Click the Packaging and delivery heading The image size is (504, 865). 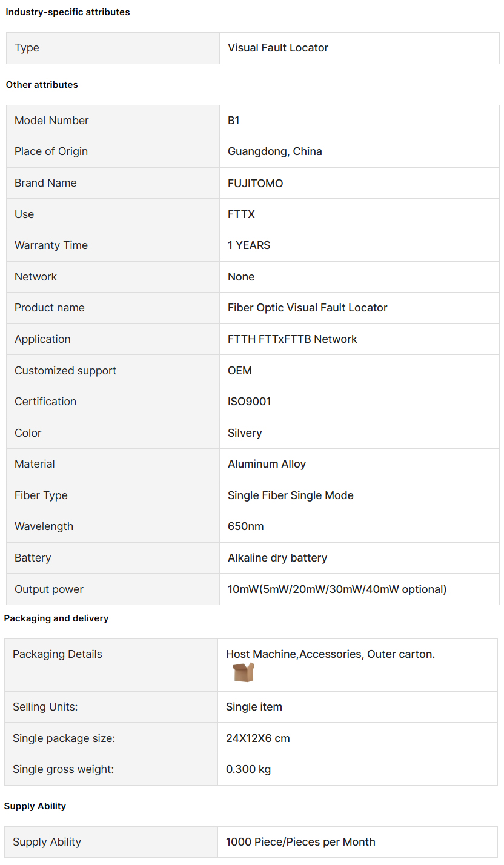[x=56, y=618]
